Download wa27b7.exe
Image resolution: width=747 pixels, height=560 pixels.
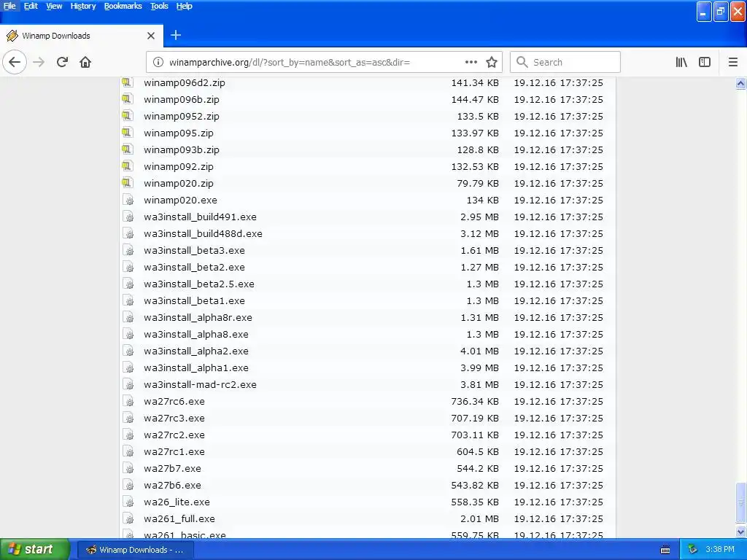point(172,468)
